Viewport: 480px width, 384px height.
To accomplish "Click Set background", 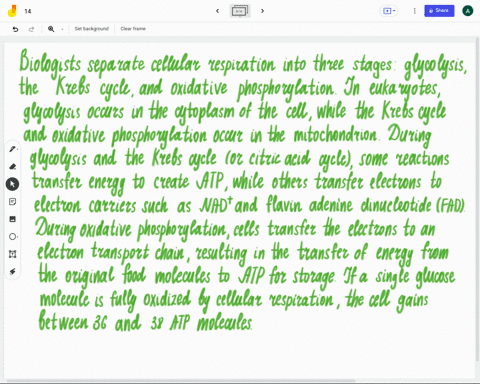I will click(x=92, y=29).
